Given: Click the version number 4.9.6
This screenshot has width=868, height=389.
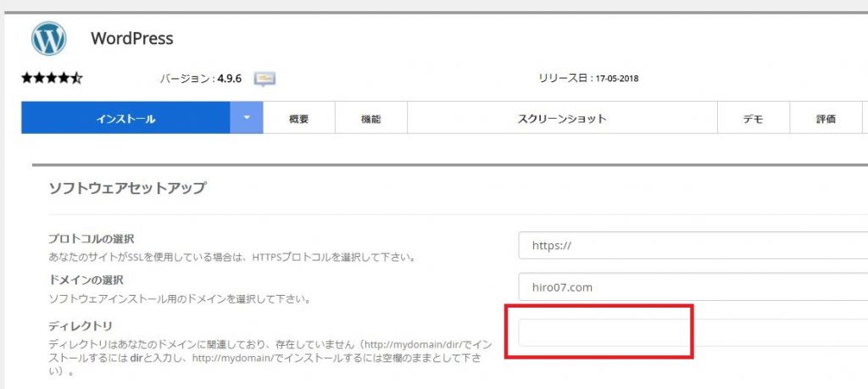Looking at the screenshot, I should click(229, 79).
